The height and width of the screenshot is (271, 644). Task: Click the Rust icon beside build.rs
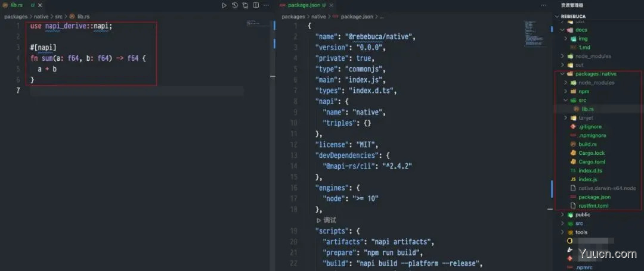pos(573,144)
